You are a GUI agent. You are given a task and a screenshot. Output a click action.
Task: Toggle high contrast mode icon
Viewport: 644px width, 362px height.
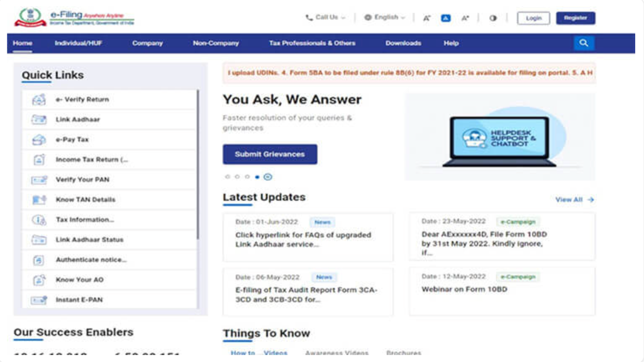493,18
